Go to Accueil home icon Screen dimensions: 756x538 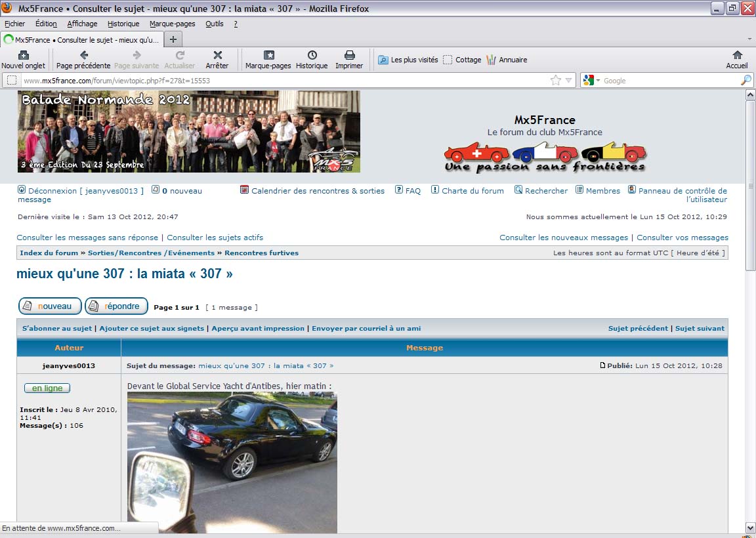coord(737,56)
